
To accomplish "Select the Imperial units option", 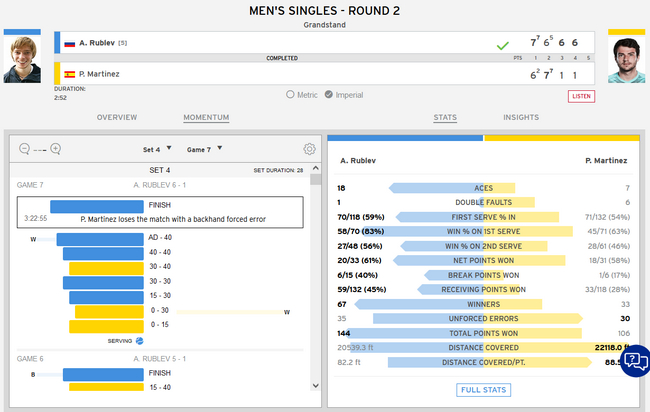I will tap(329, 95).
